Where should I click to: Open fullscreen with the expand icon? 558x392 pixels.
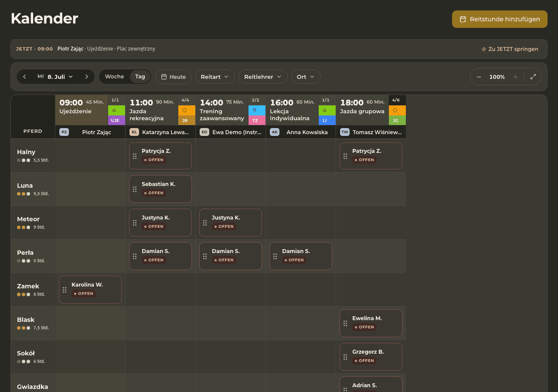click(x=533, y=77)
